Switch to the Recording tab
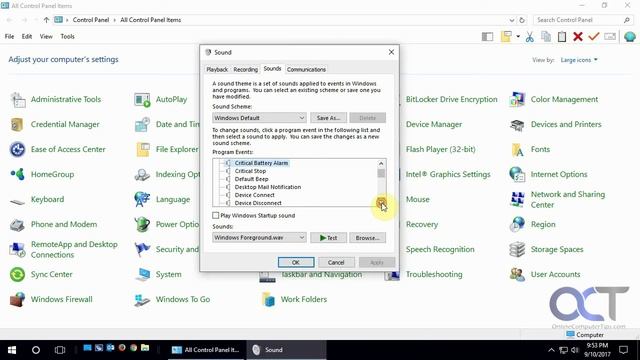Viewport: 640px width, 360px height. pos(246,69)
